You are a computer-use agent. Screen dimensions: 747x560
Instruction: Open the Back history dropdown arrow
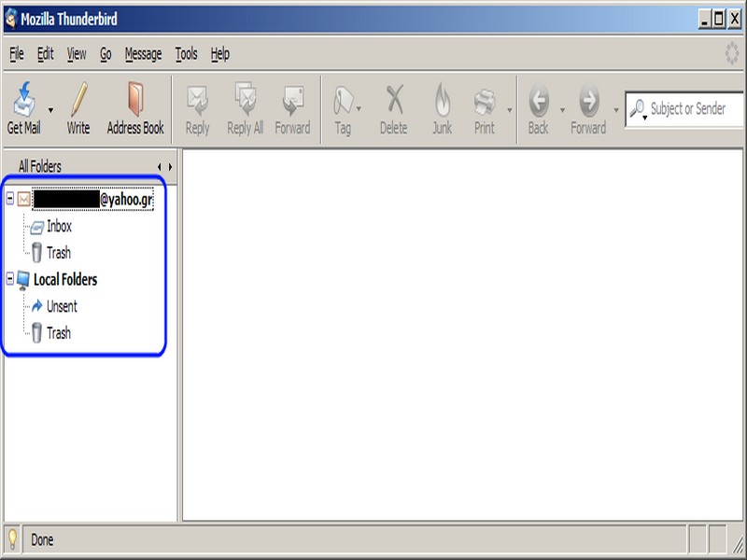click(x=562, y=110)
